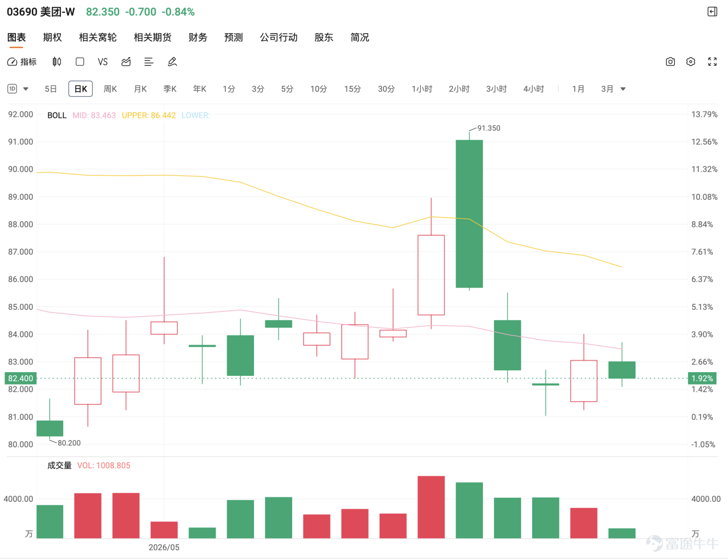Click the tallest red volume bar
The image size is (728, 560).
pos(431,507)
